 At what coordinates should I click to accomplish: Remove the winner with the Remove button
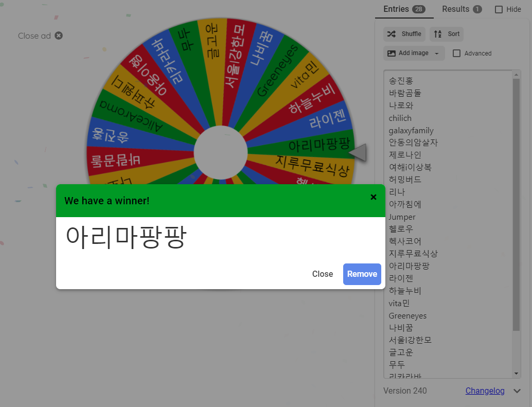[362, 274]
